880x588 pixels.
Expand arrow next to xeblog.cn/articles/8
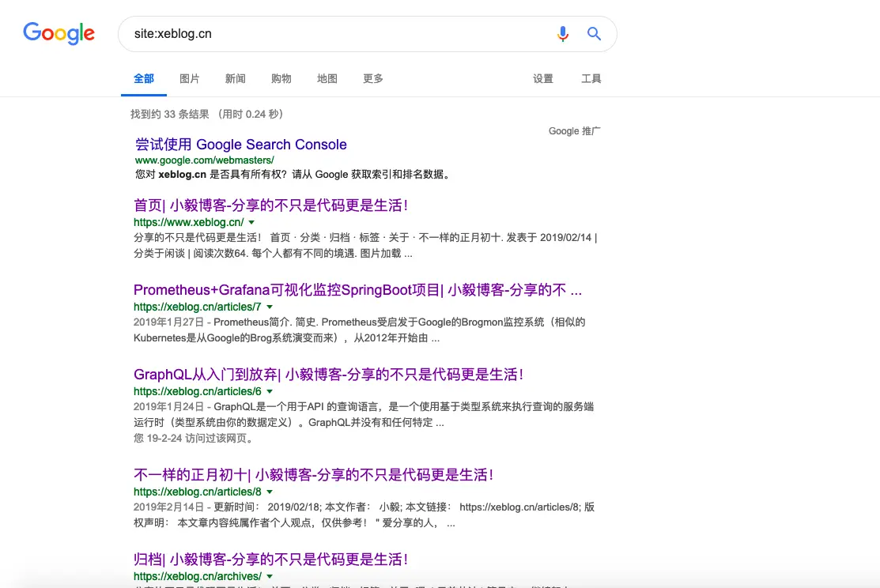pyautogui.click(x=270, y=492)
